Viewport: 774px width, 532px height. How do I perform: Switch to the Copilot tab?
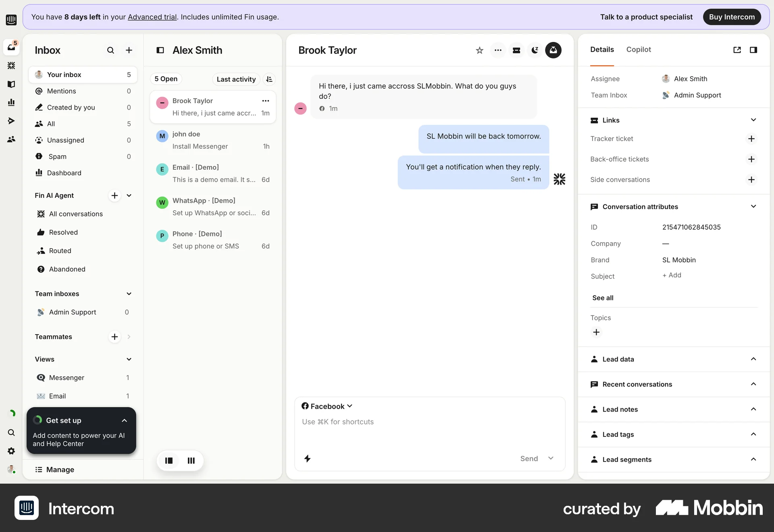coord(638,50)
